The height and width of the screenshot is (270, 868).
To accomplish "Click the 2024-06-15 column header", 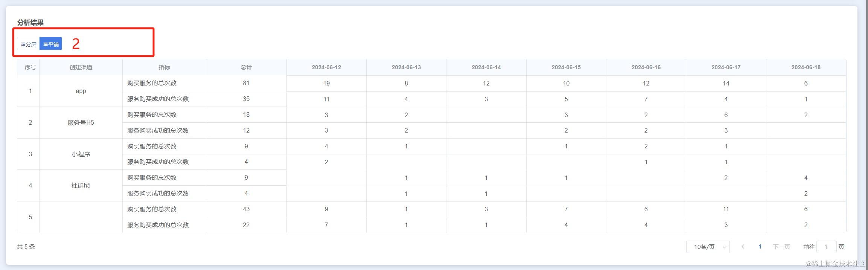I will pos(566,67).
